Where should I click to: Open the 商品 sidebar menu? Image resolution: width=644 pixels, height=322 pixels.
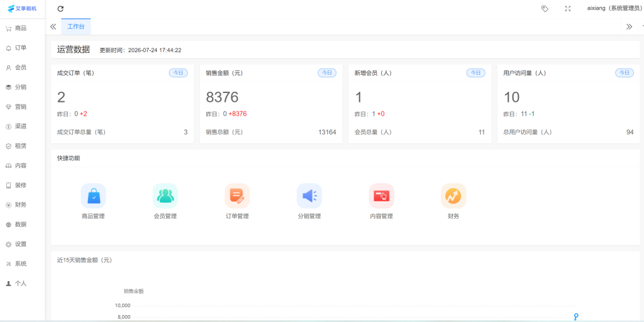click(x=22, y=28)
